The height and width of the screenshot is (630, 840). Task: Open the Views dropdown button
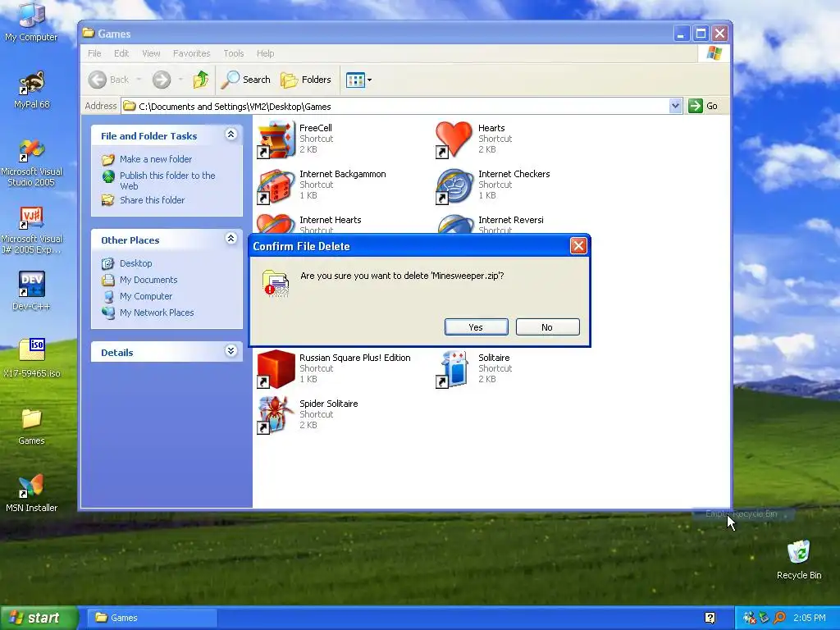(x=358, y=80)
